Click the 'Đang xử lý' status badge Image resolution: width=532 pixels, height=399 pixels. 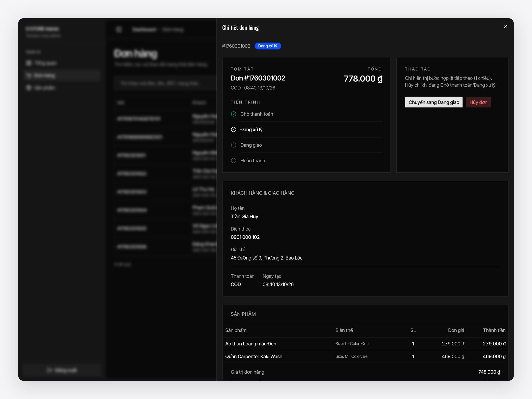(268, 46)
